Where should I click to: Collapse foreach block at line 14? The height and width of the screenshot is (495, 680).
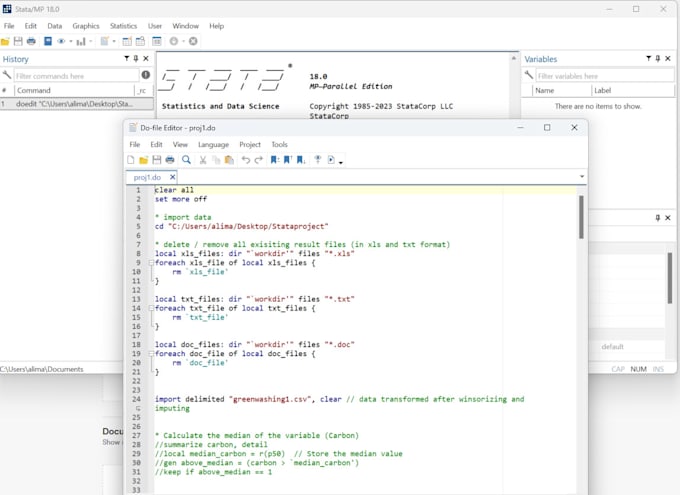(151, 308)
